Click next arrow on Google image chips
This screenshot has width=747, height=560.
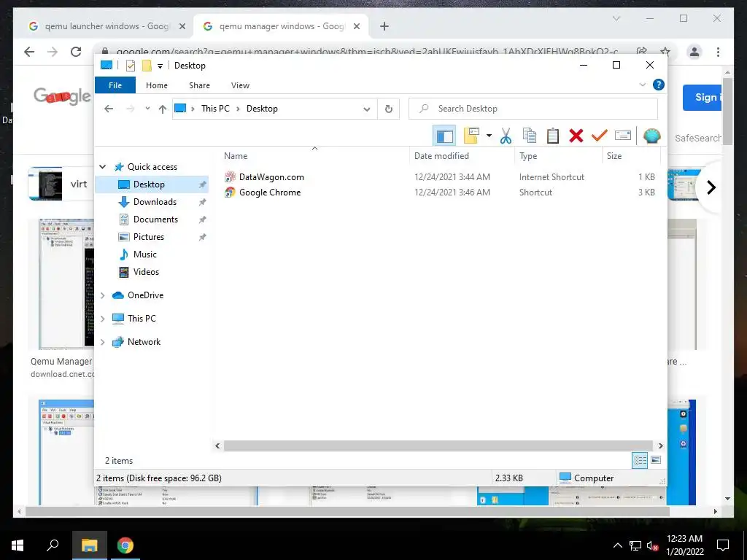point(711,187)
